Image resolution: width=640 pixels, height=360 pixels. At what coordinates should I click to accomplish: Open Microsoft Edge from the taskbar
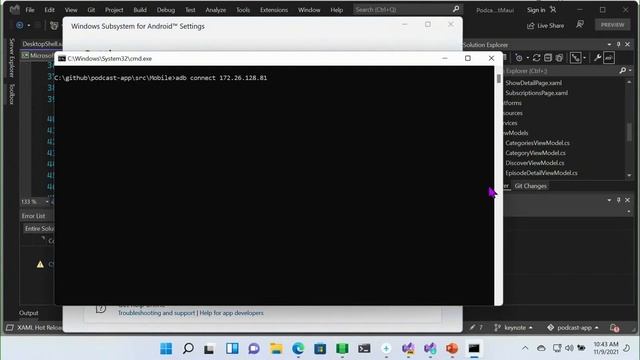tap(298, 349)
